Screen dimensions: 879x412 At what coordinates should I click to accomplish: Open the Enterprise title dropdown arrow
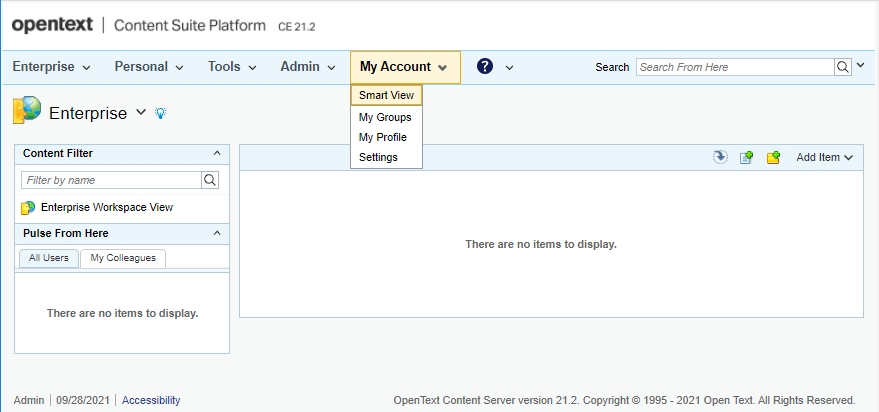click(x=141, y=113)
